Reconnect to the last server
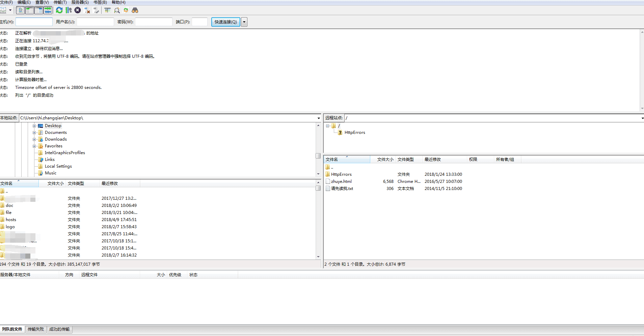Image resolution: width=644 pixels, height=336 pixels. 96,10
